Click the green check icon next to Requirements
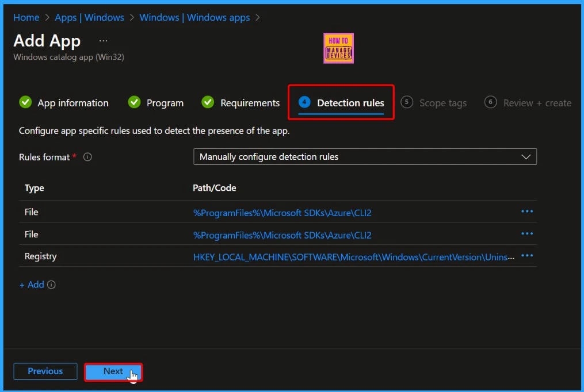The height and width of the screenshot is (392, 584). point(208,102)
